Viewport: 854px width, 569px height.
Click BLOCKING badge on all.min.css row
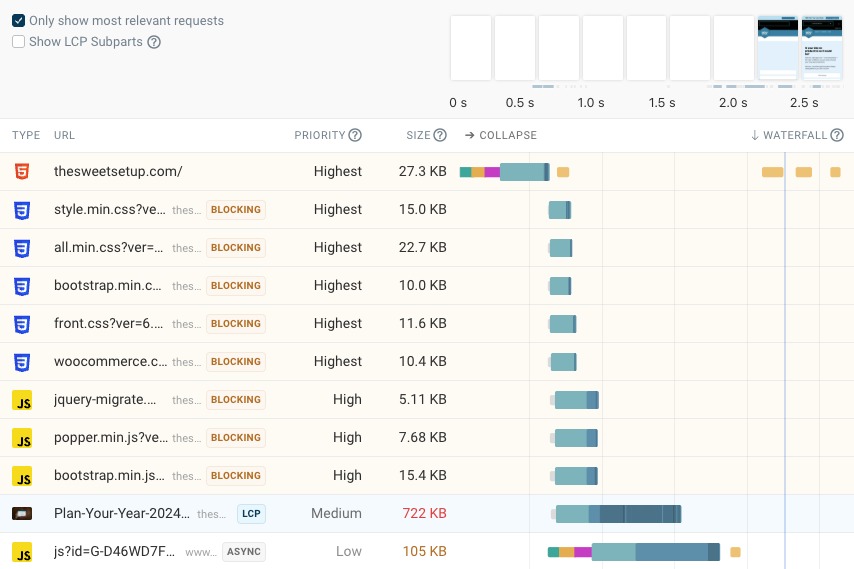click(x=236, y=248)
